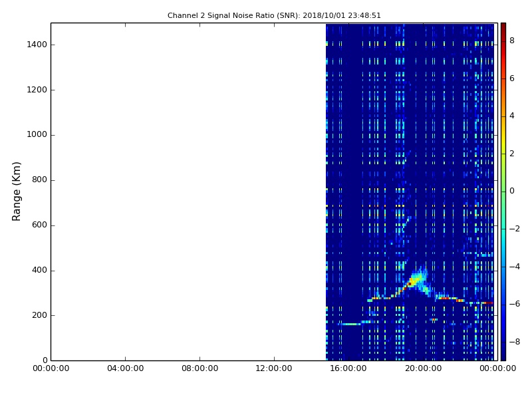Click the red trace segment near 00:00 at 260 km
The height and width of the screenshot is (399, 532).
pos(488,303)
